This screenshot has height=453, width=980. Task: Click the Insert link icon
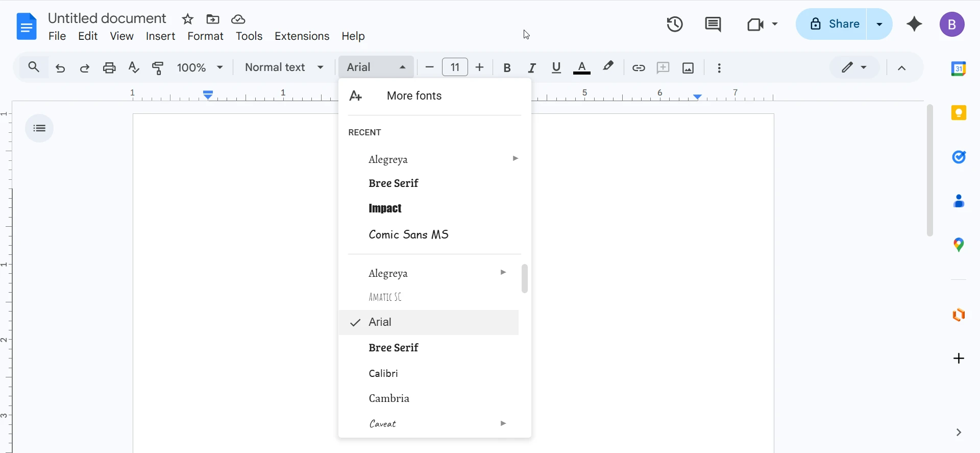[639, 67]
